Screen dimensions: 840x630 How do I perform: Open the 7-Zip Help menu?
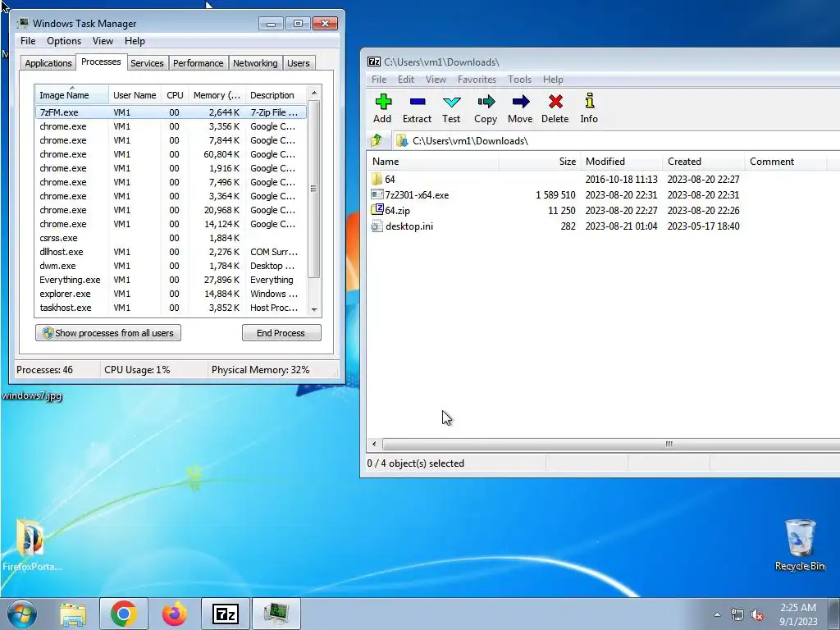point(553,80)
